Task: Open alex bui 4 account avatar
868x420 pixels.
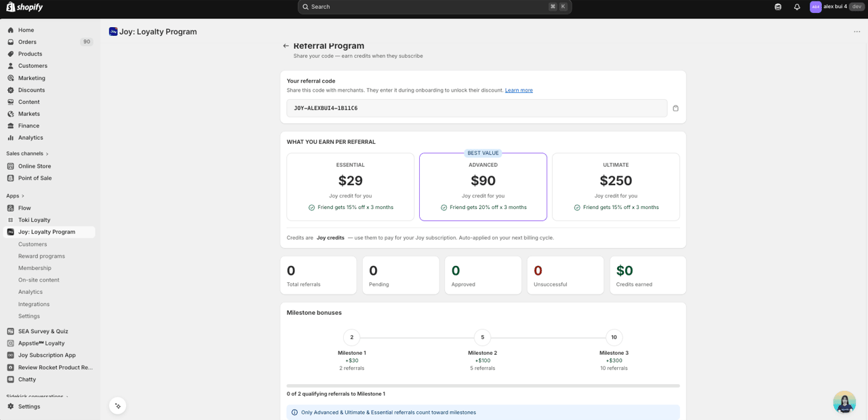Action: (816, 7)
